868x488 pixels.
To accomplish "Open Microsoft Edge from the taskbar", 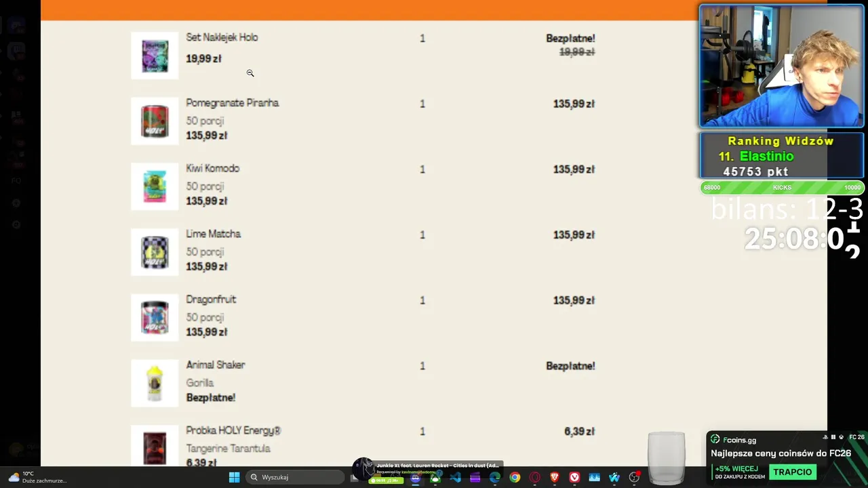I will click(495, 477).
